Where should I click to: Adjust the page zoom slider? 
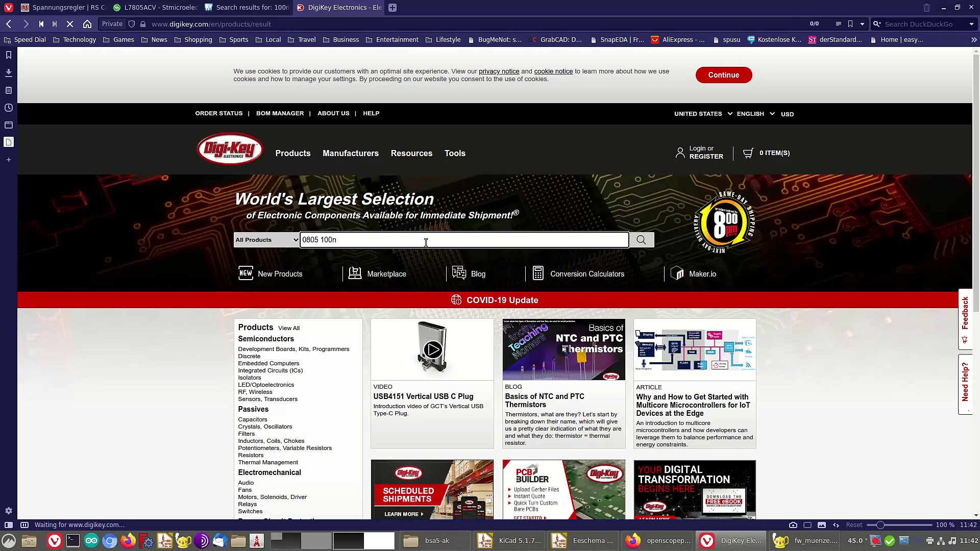coord(880,525)
